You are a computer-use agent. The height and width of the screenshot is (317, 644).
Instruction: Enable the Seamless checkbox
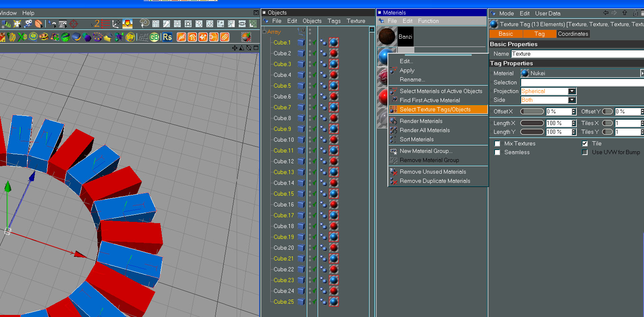(x=497, y=152)
